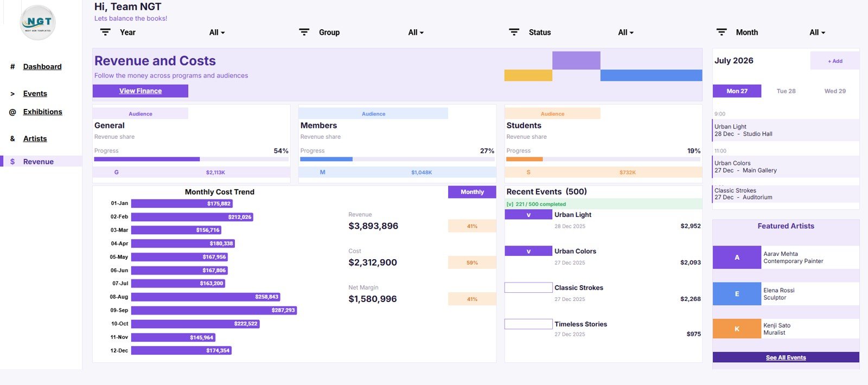Click the Status filter icon
The height and width of the screenshot is (385, 868).
[x=514, y=33]
